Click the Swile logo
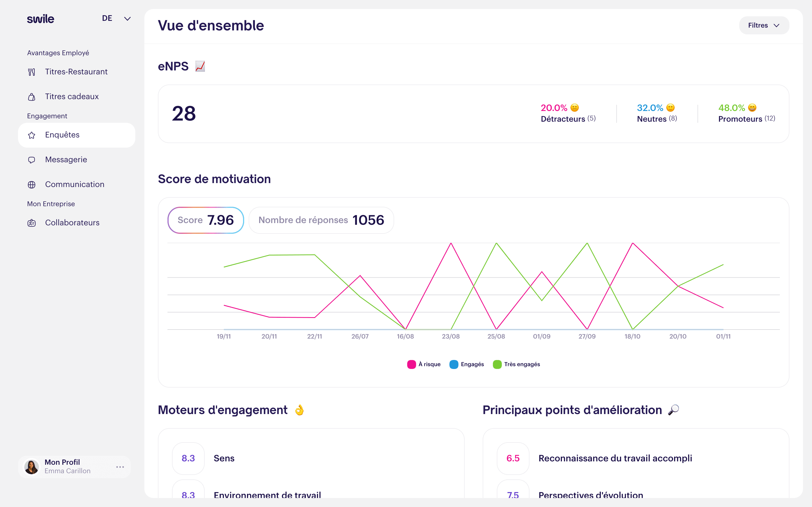Viewport: 812px width, 507px height. click(41, 19)
